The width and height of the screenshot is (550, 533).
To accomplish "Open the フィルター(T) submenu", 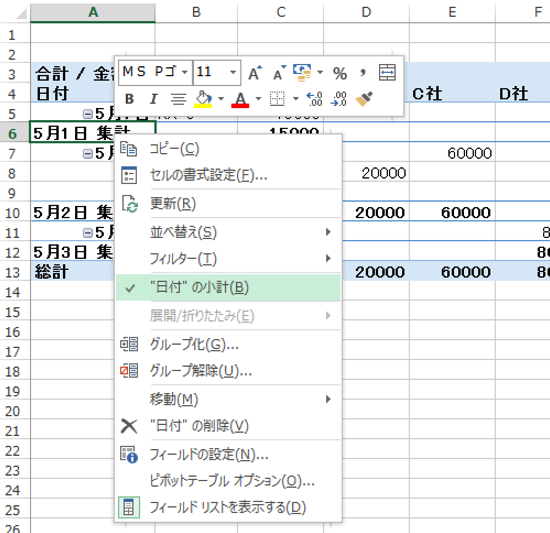I will [228, 259].
